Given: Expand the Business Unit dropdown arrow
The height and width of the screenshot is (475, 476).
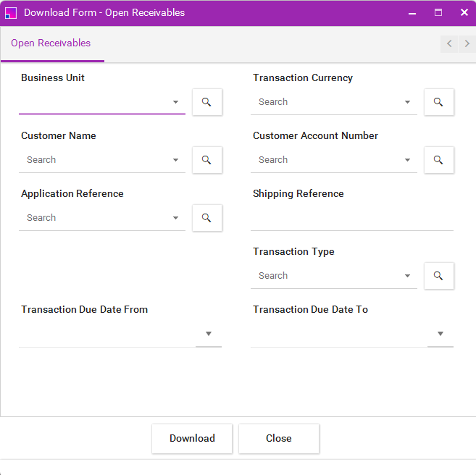Looking at the screenshot, I should tap(175, 102).
